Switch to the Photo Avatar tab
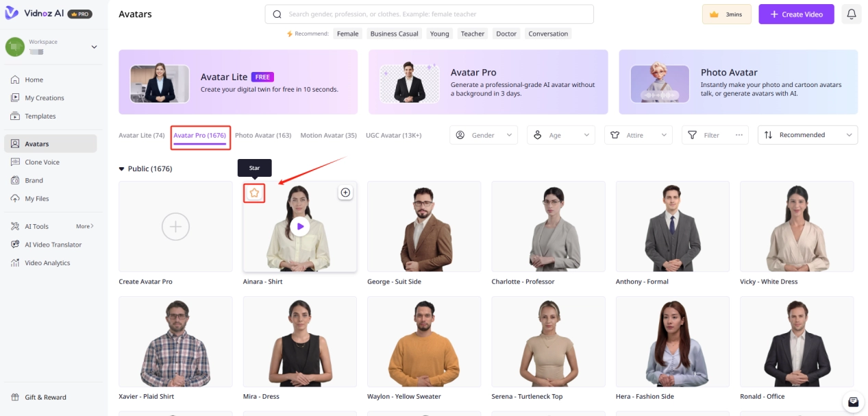 (x=263, y=136)
